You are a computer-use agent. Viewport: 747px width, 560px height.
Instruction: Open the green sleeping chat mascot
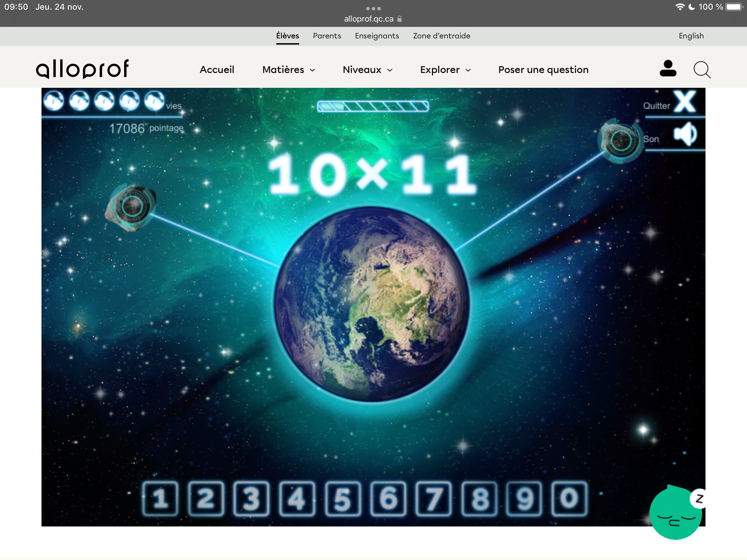click(x=675, y=513)
